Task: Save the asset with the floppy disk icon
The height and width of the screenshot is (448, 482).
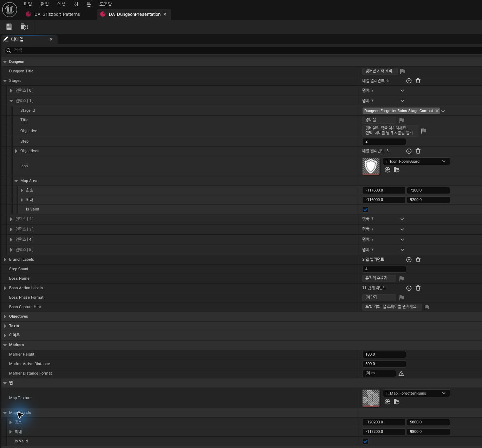Action: pyautogui.click(x=9, y=27)
